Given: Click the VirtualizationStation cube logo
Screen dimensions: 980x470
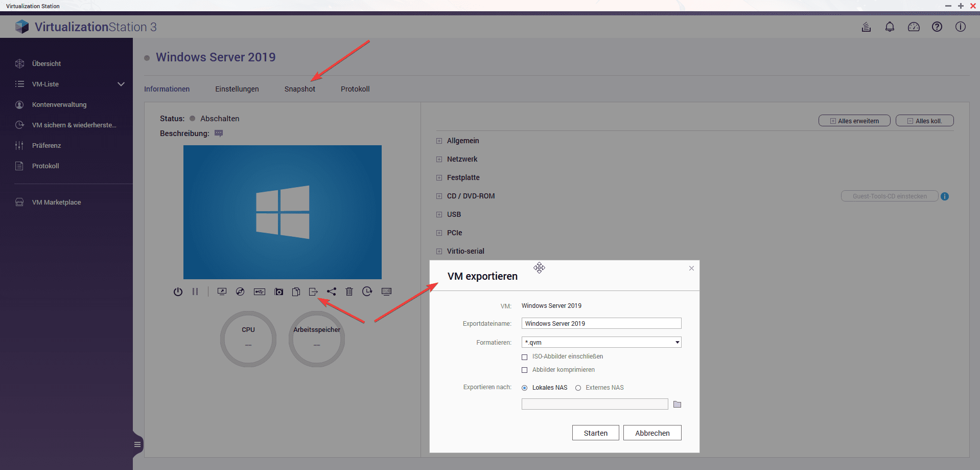Looking at the screenshot, I should pyautogui.click(x=22, y=27).
